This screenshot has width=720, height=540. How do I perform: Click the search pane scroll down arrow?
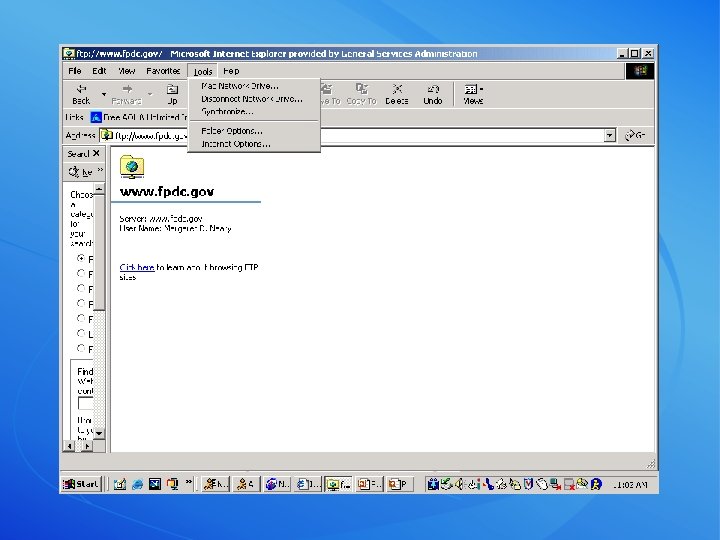point(99,433)
